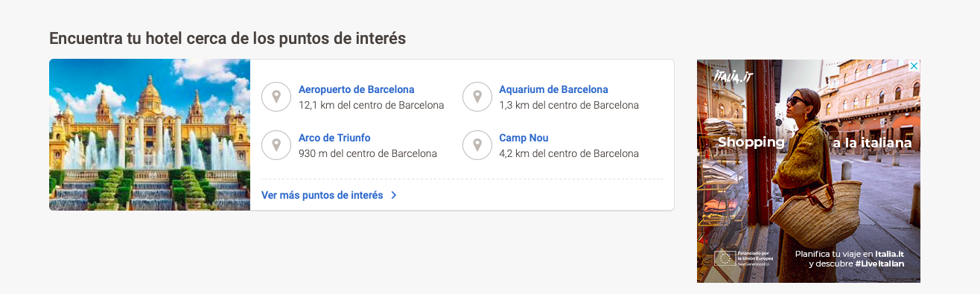This screenshot has width=980, height=294.
Task: Click the Barcelona palace and fountain photo
Action: click(150, 135)
